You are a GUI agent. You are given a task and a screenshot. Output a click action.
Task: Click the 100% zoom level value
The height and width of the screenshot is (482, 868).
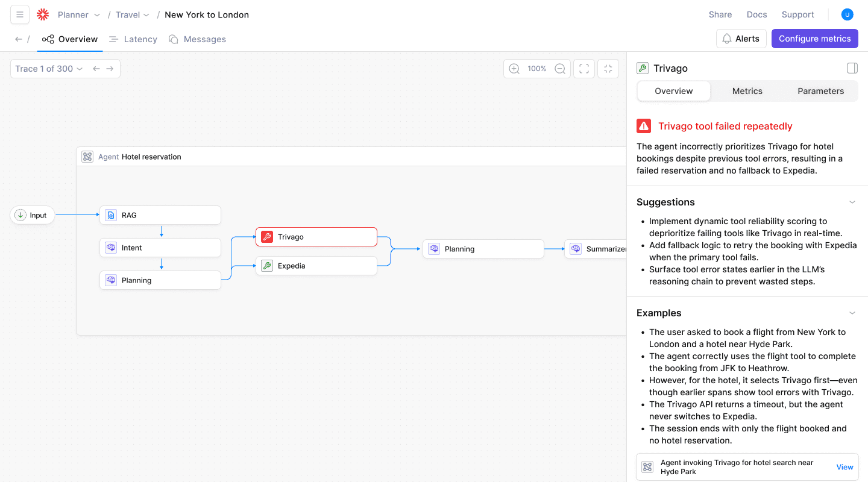537,69
